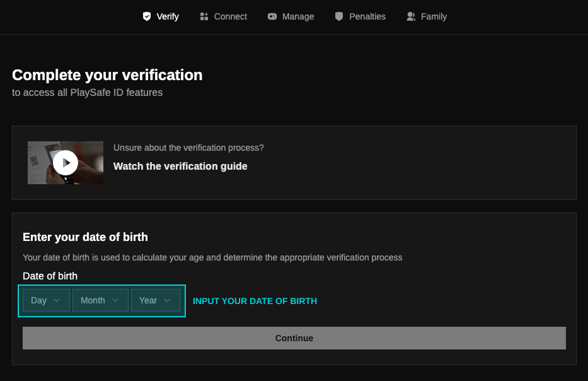Image resolution: width=588 pixels, height=381 pixels.
Task: Switch to the Connect tab label
Action: tap(230, 16)
